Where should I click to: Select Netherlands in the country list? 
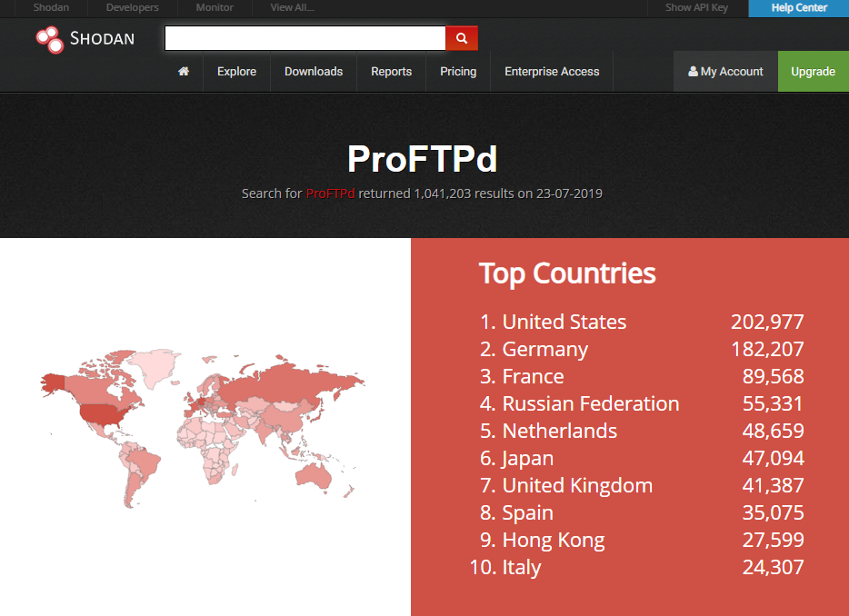(559, 431)
